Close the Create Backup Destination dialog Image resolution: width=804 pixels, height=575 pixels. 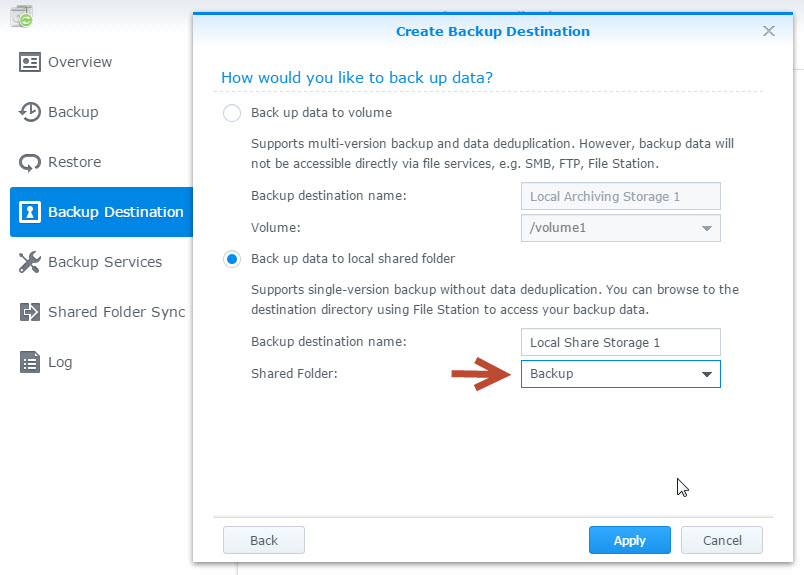point(769,31)
